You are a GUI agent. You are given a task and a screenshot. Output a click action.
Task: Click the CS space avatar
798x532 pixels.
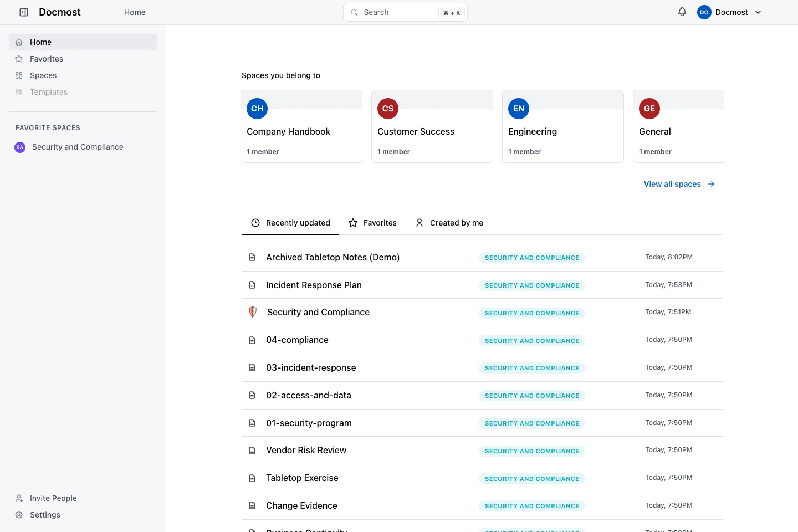point(388,109)
